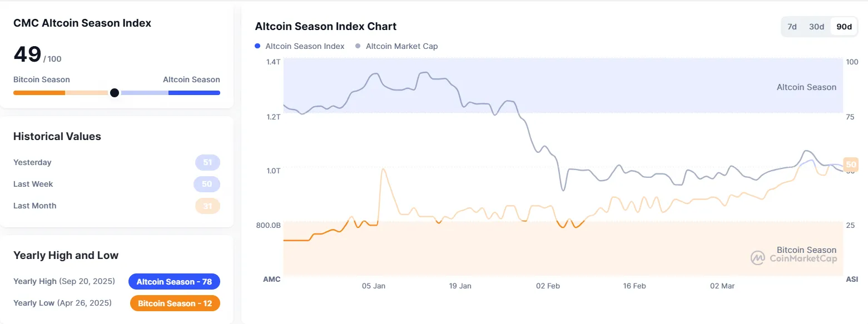Click the Altcoin Season - 78 badge

tap(174, 282)
